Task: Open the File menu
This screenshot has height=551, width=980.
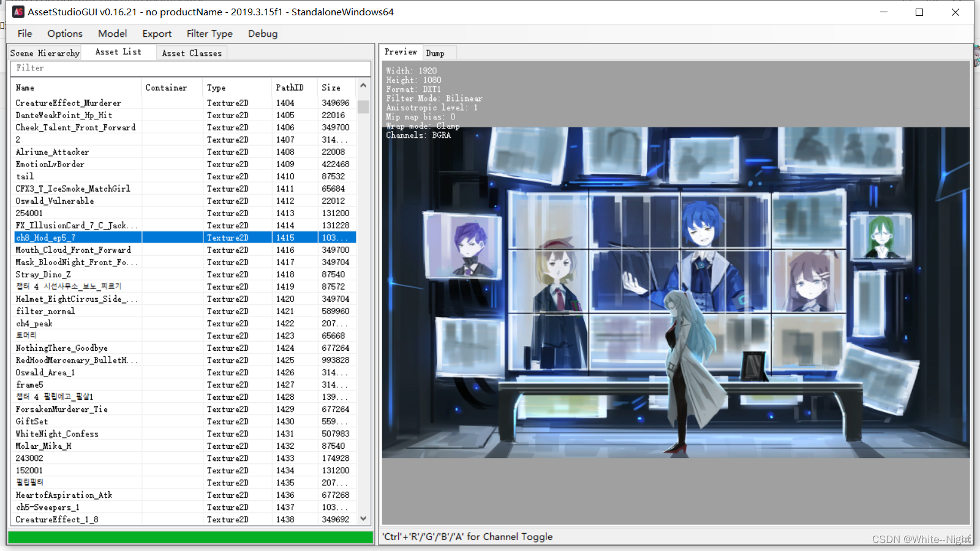Action: 25,34
